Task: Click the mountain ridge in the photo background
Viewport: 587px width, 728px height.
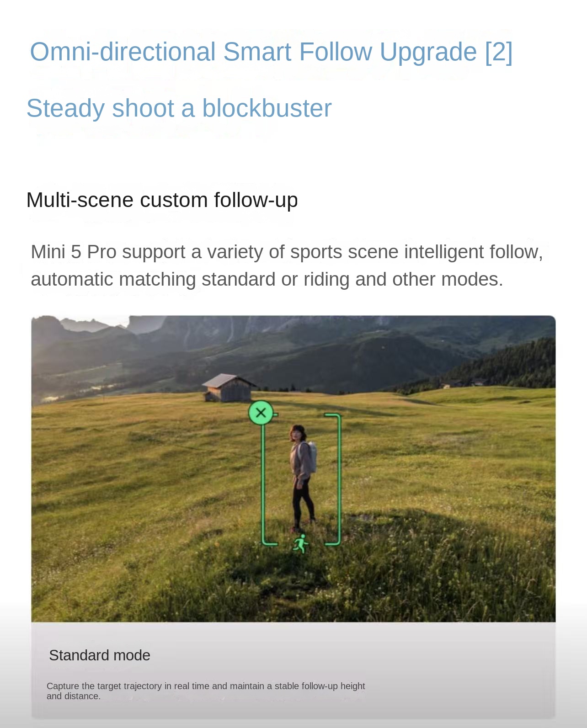Action: pyautogui.click(x=293, y=329)
